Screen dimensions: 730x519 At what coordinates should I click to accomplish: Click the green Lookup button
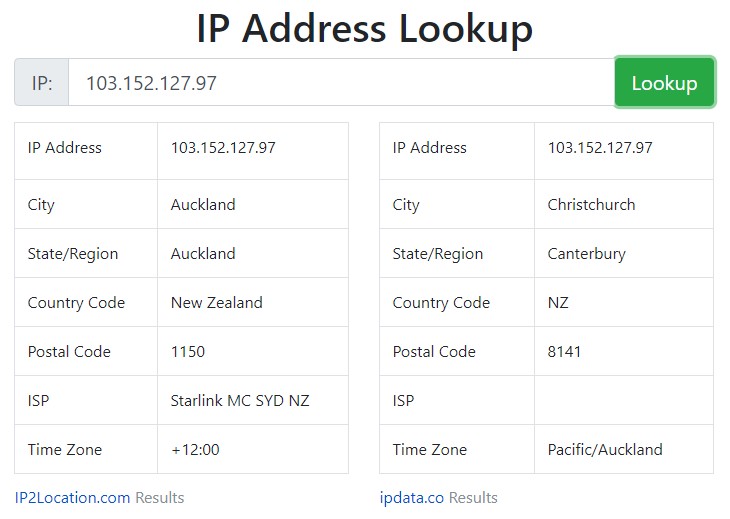[x=664, y=82]
